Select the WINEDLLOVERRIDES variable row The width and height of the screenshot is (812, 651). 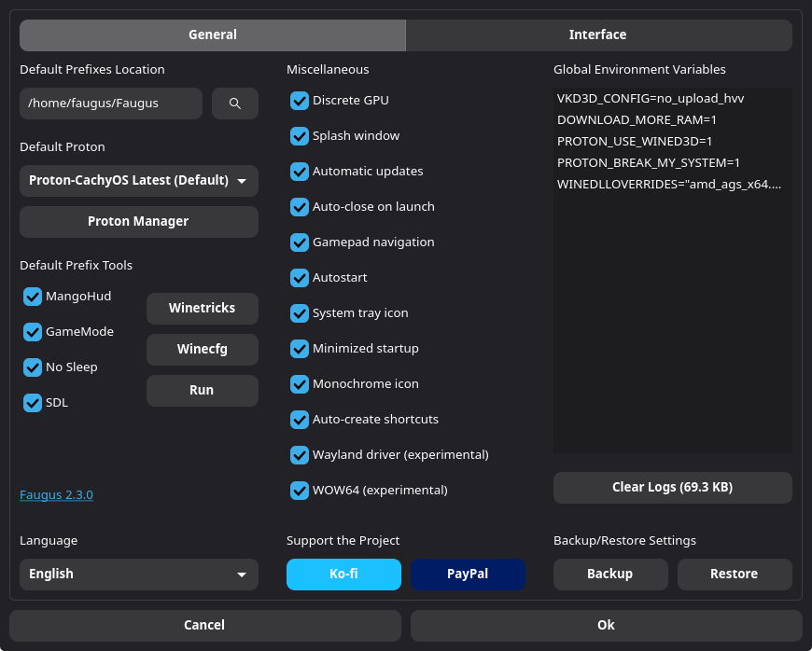(672, 185)
